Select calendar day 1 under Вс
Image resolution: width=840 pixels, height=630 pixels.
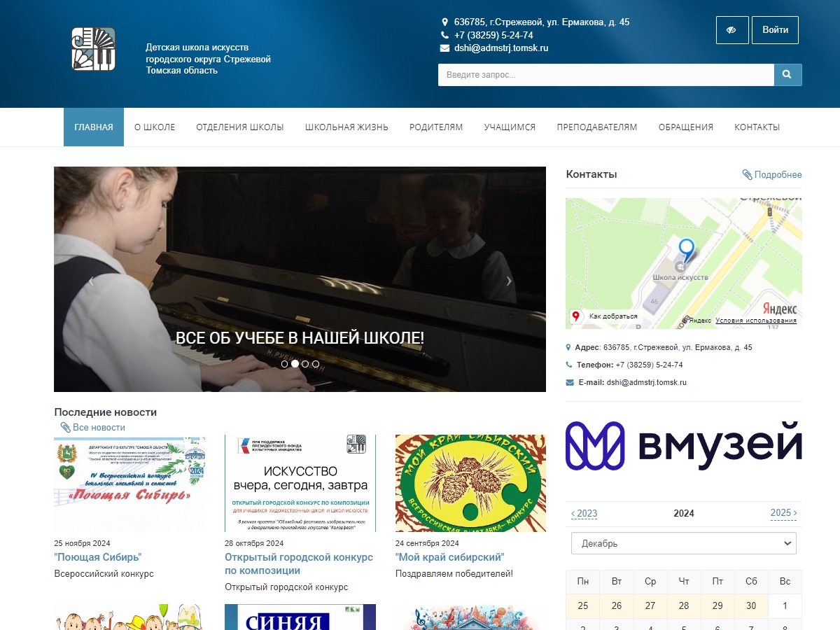[785, 606]
